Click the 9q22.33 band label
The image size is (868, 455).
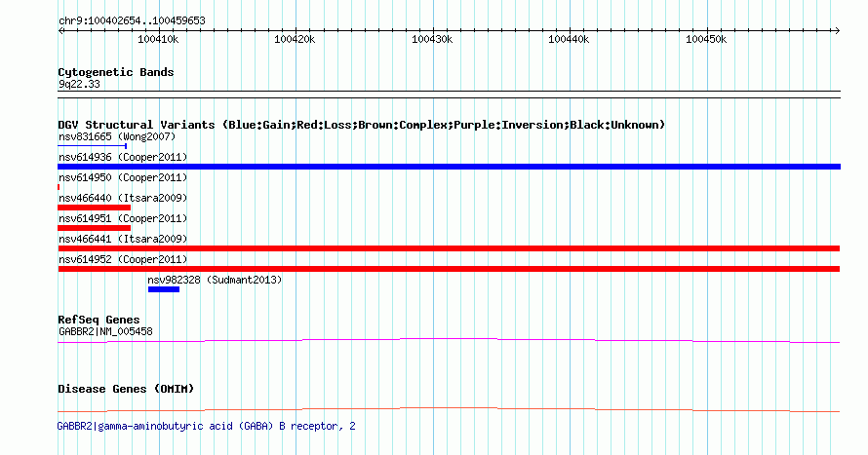pos(79,84)
